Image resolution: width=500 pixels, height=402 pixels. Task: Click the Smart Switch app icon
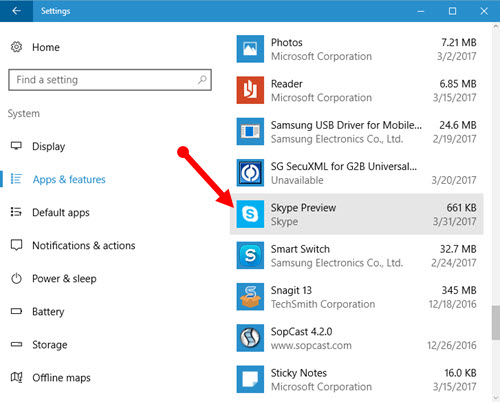click(x=250, y=255)
